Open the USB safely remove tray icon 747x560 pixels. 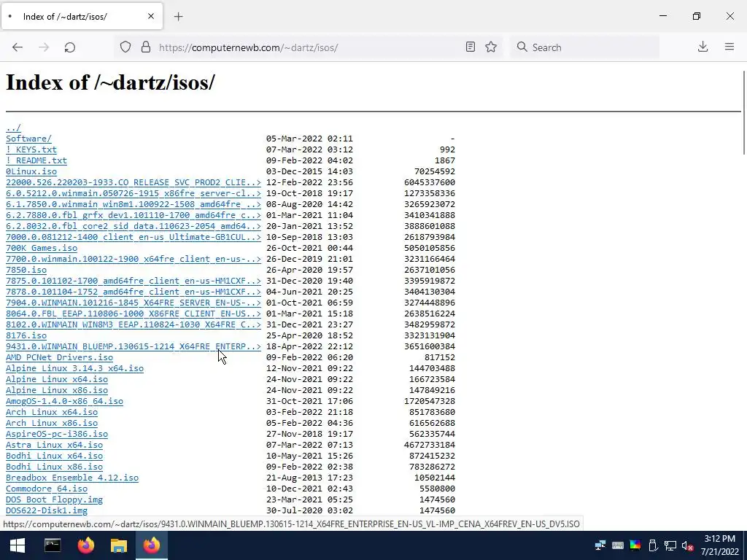(x=653, y=545)
